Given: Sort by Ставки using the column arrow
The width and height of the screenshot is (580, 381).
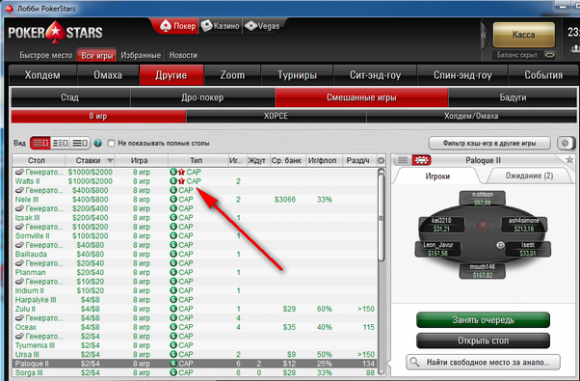Looking at the screenshot, I should click(110, 161).
